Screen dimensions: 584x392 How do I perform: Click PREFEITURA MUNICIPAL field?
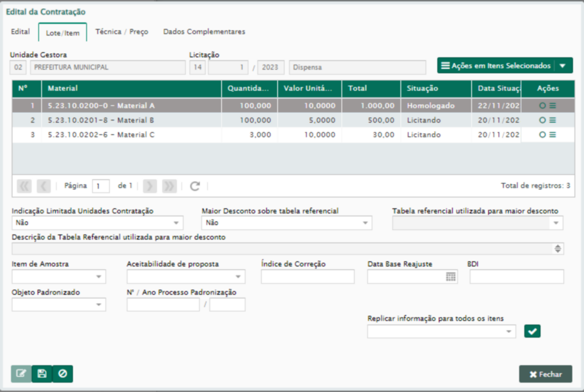pos(108,67)
